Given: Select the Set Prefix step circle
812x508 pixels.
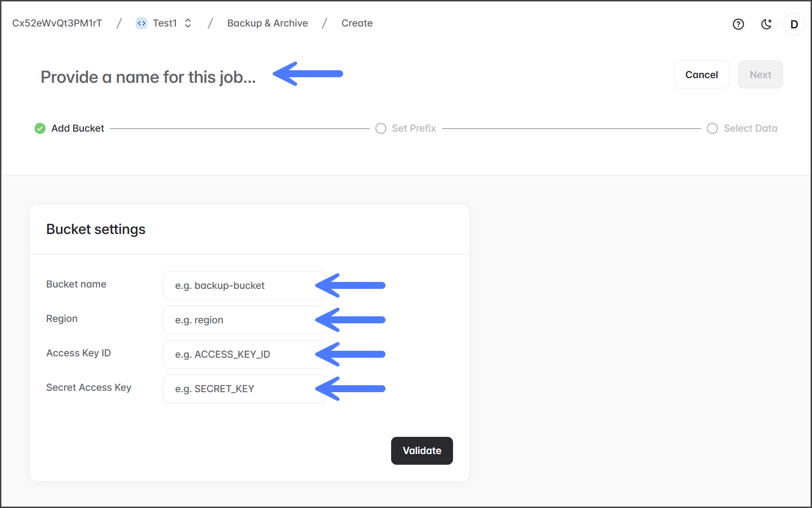Looking at the screenshot, I should coord(381,128).
